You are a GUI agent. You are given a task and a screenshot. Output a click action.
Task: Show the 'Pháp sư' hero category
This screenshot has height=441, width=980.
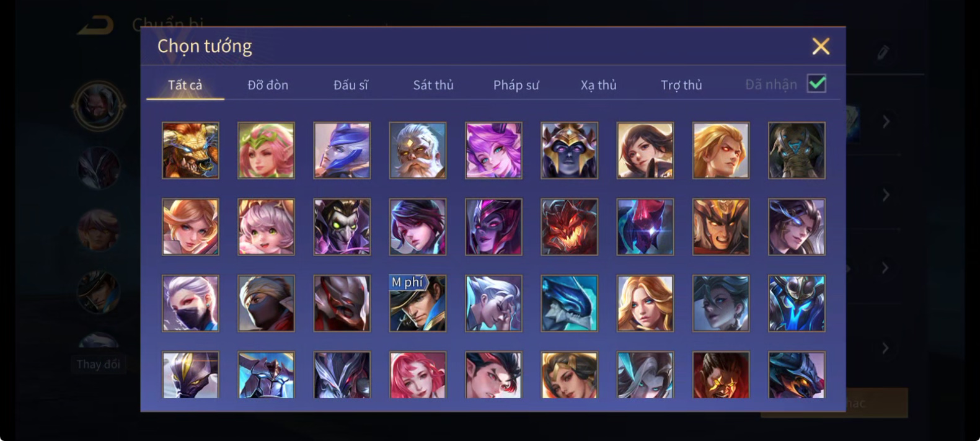click(516, 85)
